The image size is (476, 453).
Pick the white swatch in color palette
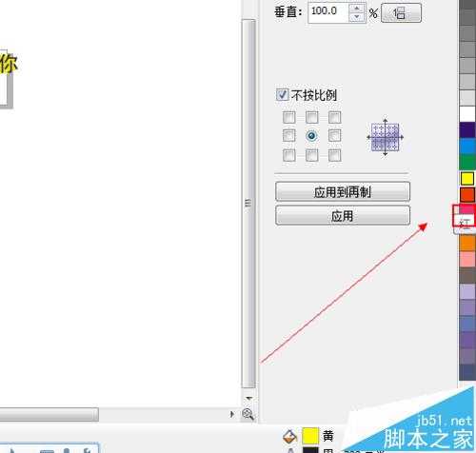(x=467, y=114)
